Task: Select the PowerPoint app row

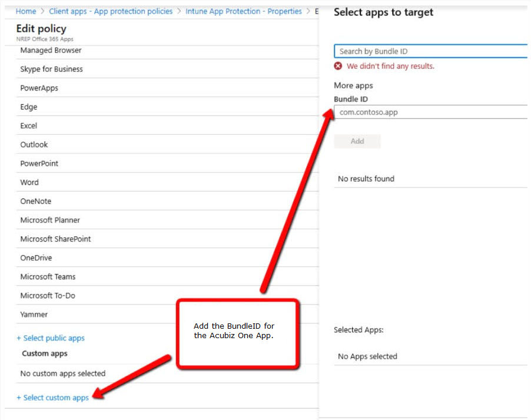Action: point(167,163)
